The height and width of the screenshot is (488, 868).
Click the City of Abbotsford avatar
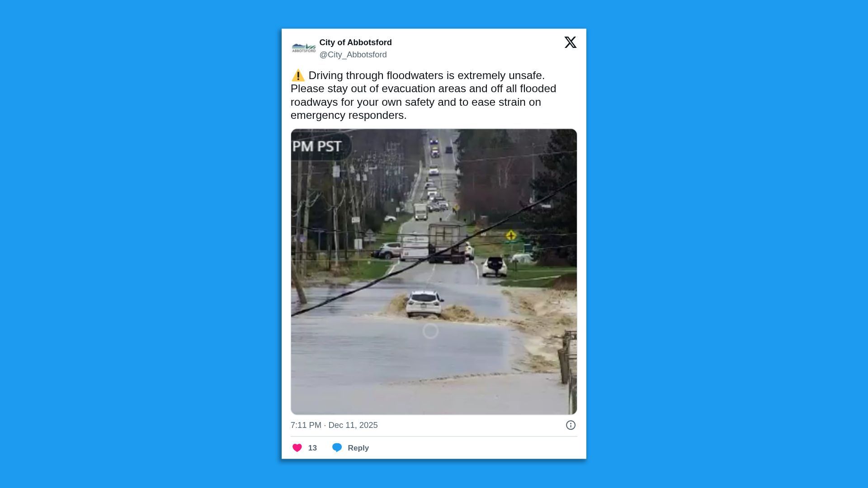point(304,48)
